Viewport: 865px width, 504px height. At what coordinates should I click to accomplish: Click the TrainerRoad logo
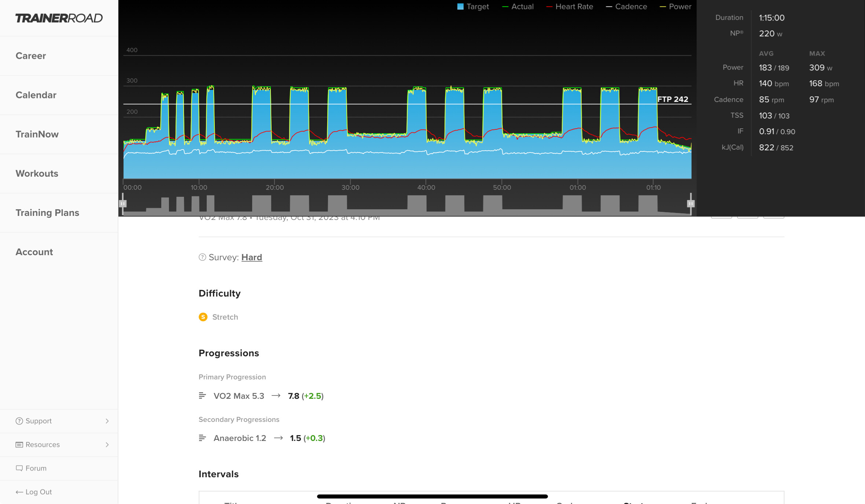(x=59, y=18)
